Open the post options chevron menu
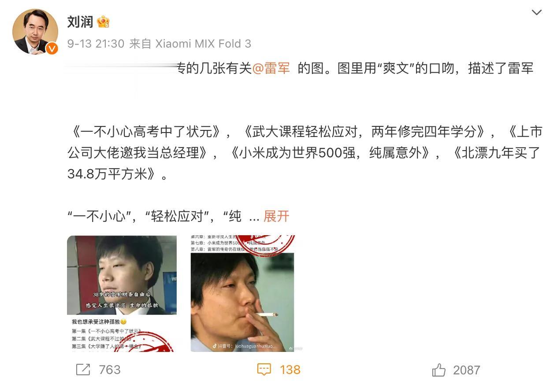550x392 pixels. click(x=536, y=12)
